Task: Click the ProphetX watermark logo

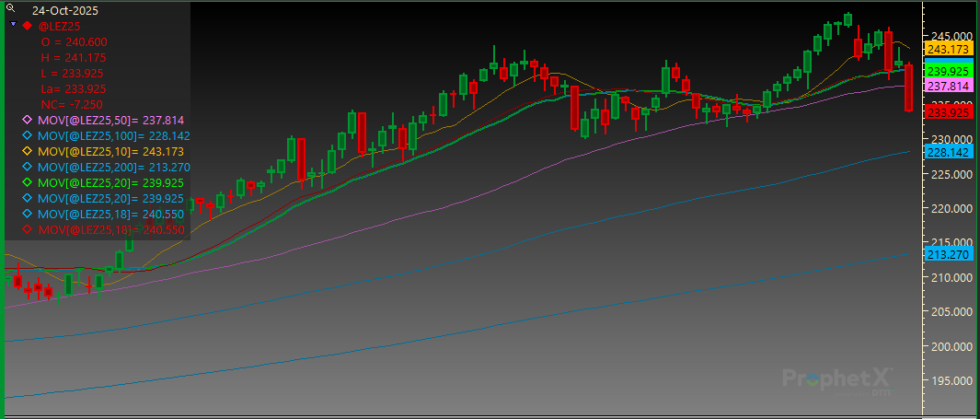Action: pyautogui.click(x=836, y=378)
